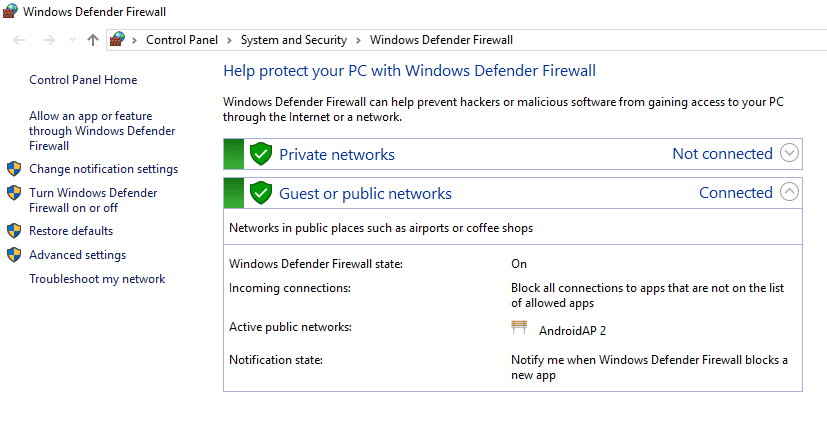Viewport: 827px width, 422px height.
Task: Click the shield icon beside Advanced settings
Action: [x=14, y=255]
